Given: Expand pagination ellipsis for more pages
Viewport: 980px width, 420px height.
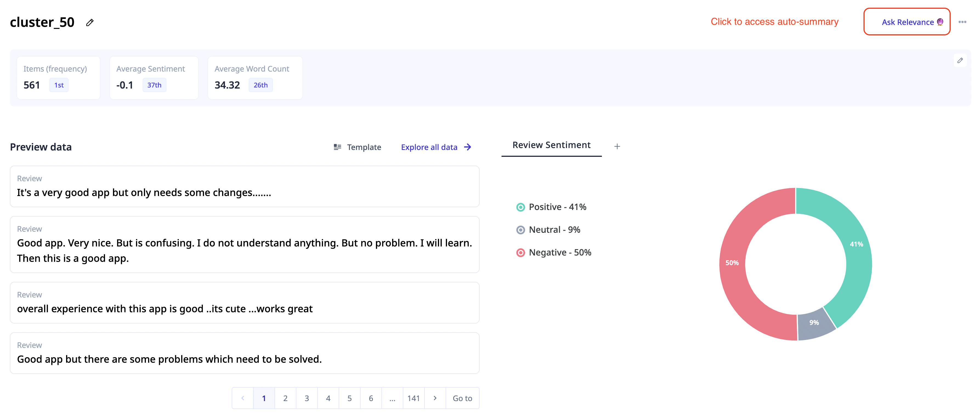Looking at the screenshot, I should click(x=392, y=398).
